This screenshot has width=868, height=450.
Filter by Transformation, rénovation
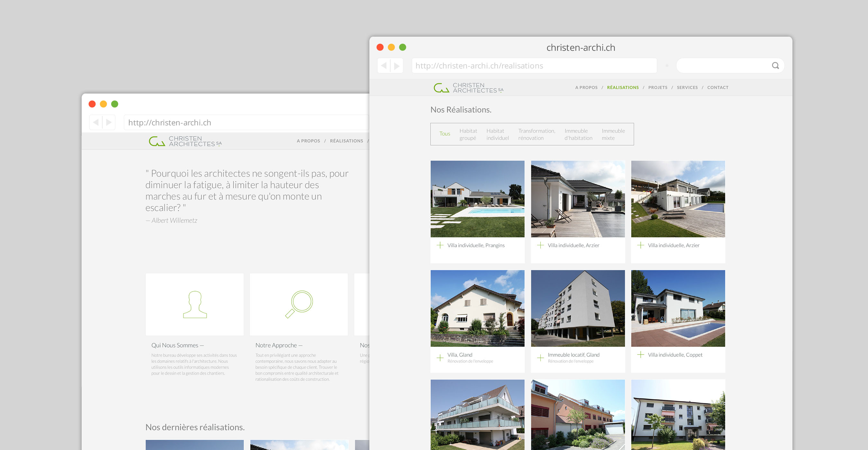[x=537, y=134]
